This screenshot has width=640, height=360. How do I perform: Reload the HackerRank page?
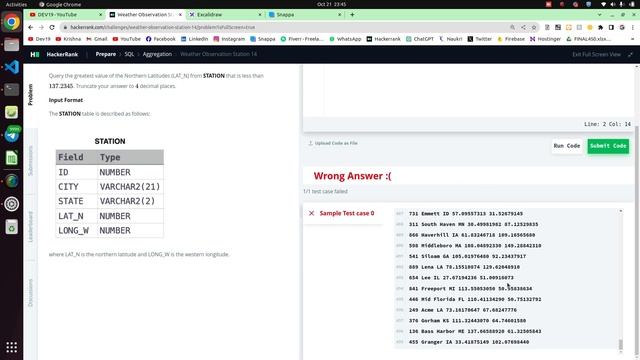tap(52, 27)
